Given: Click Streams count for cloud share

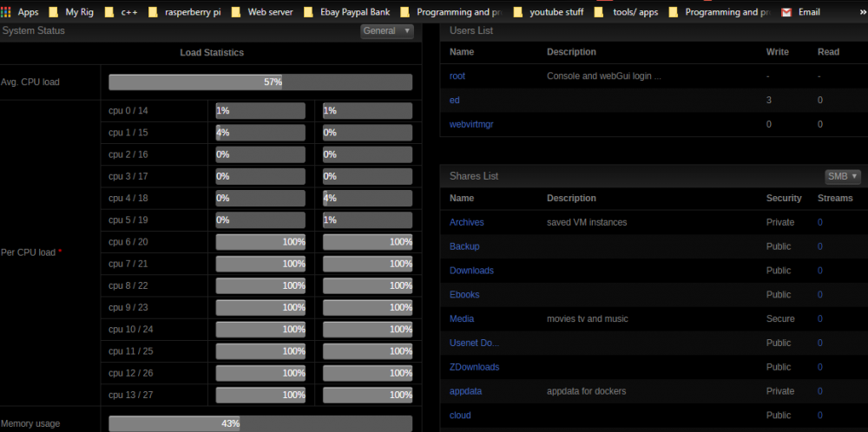Looking at the screenshot, I should click(820, 416).
